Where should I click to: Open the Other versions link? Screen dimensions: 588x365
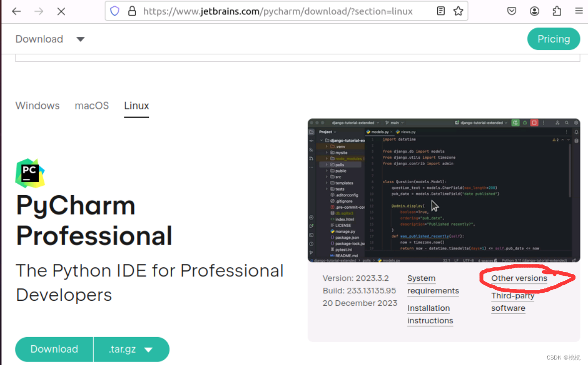tap(519, 278)
